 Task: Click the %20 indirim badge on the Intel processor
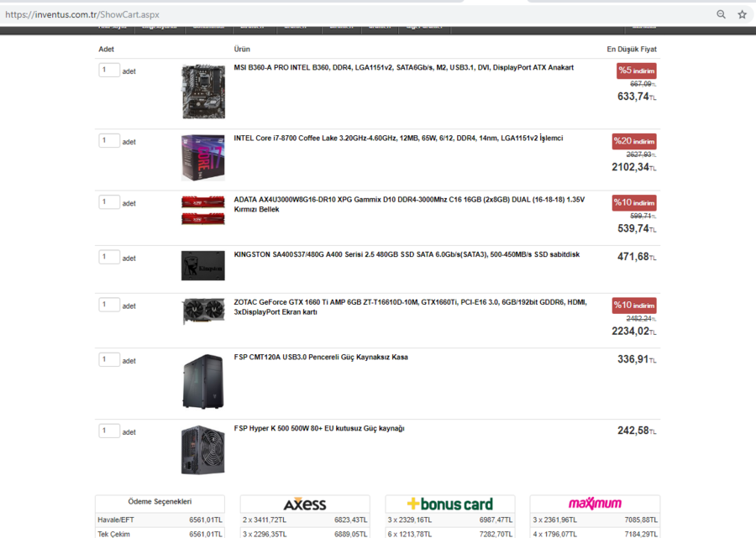[634, 141]
